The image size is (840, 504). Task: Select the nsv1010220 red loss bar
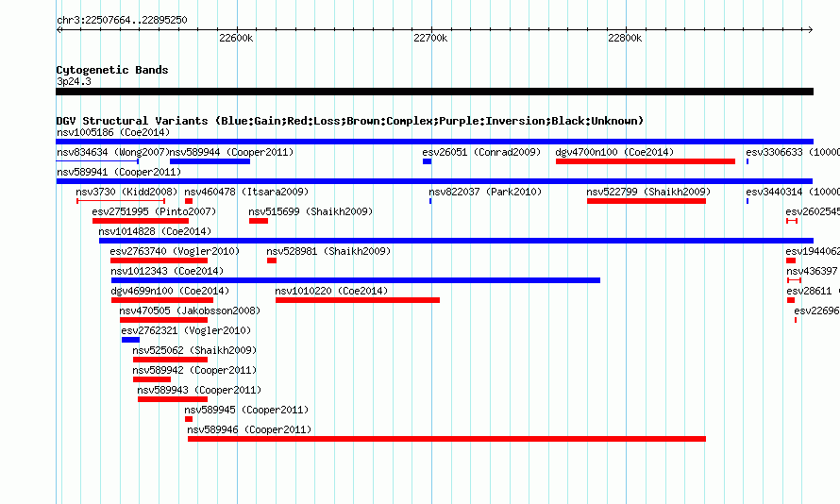click(x=358, y=300)
